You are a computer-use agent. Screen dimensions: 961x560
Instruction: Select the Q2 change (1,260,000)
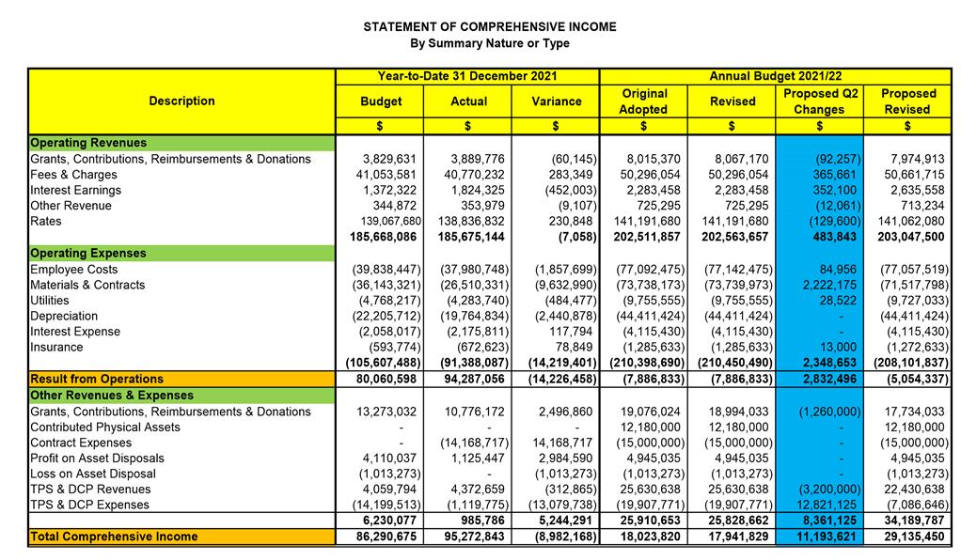coord(830,412)
